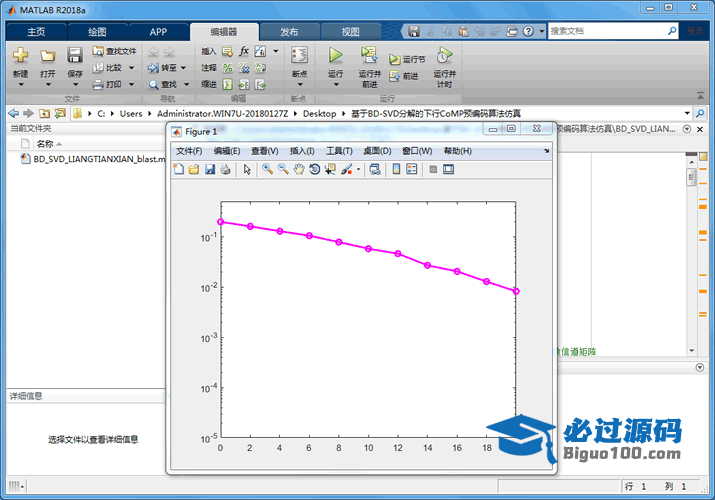715x500 pixels.
Task: Switch to the View (视图) tab
Action: (x=350, y=31)
